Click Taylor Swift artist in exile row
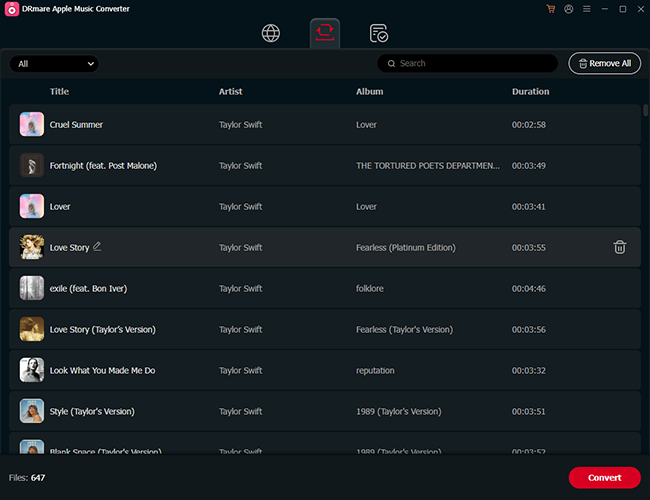 click(240, 289)
